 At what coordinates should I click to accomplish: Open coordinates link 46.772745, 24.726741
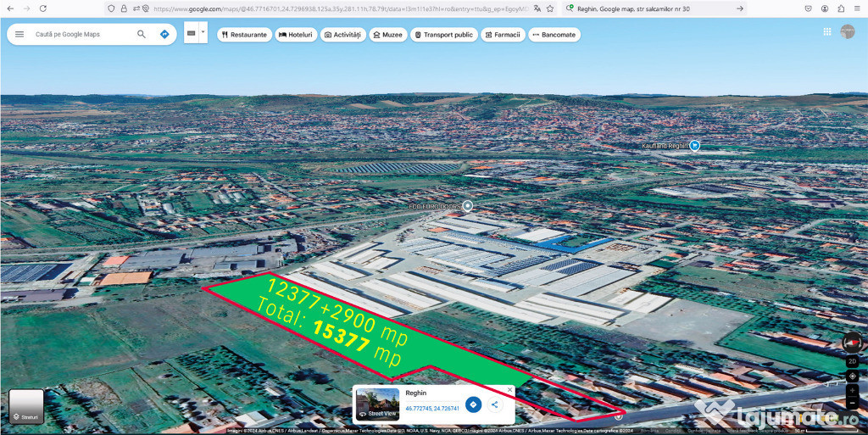tap(432, 409)
